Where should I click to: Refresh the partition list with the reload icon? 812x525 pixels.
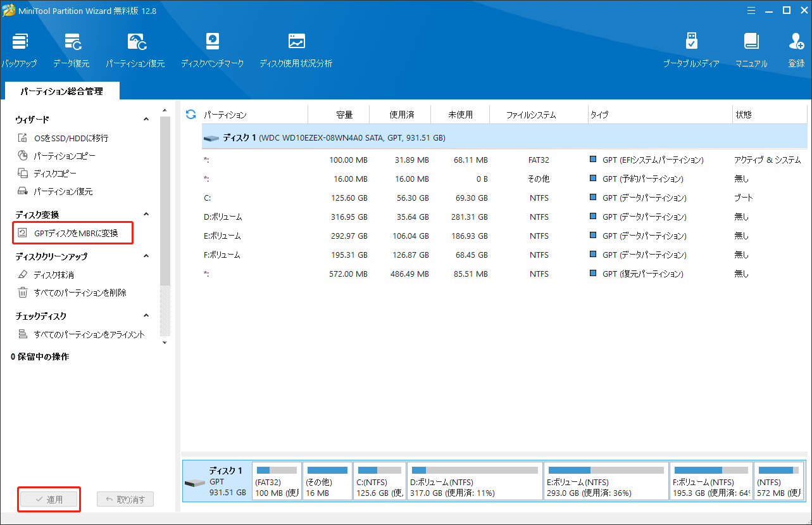click(x=191, y=115)
